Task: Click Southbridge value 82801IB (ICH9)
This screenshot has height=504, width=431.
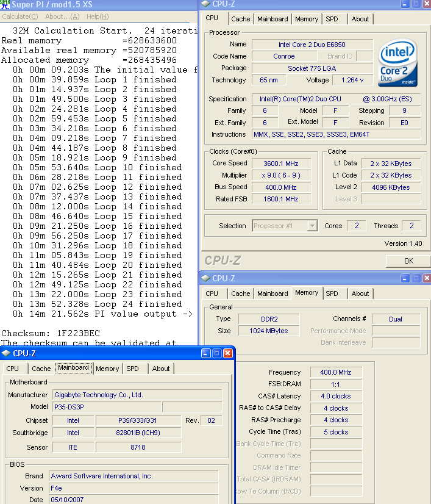Action: pos(138,433)
